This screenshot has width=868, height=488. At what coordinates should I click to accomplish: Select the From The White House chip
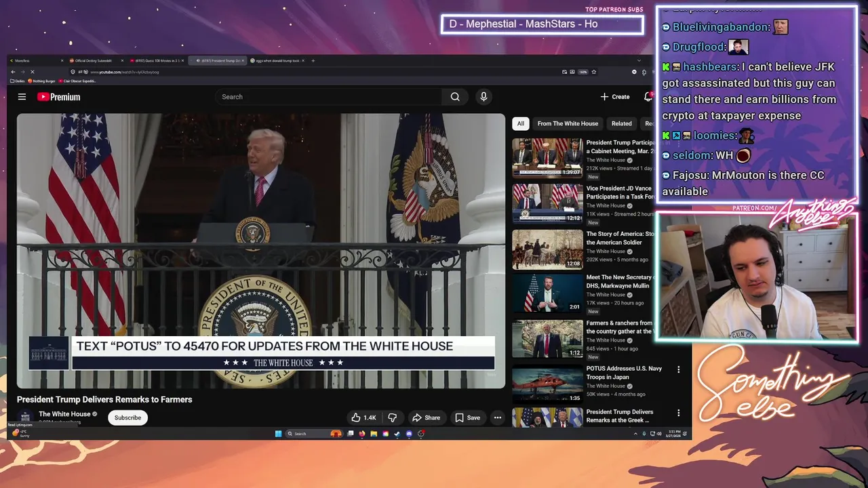pos(568,123)
